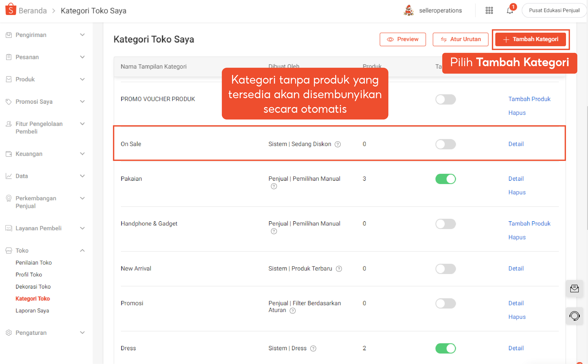Disable the Pakaian category toggle
The height and width of the screenshot is (364, 588).
(x=446, y=179)
